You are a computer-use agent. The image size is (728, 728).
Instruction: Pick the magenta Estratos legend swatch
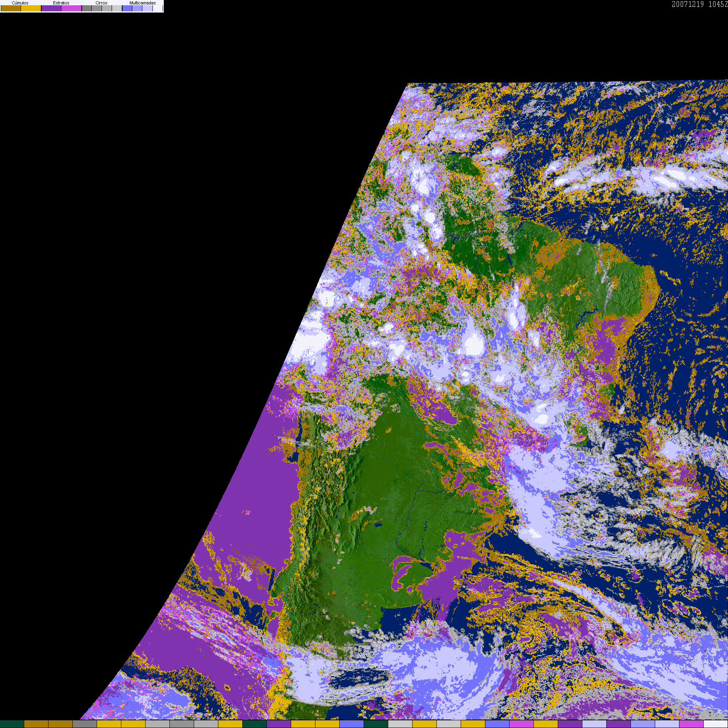pos(72,8)
